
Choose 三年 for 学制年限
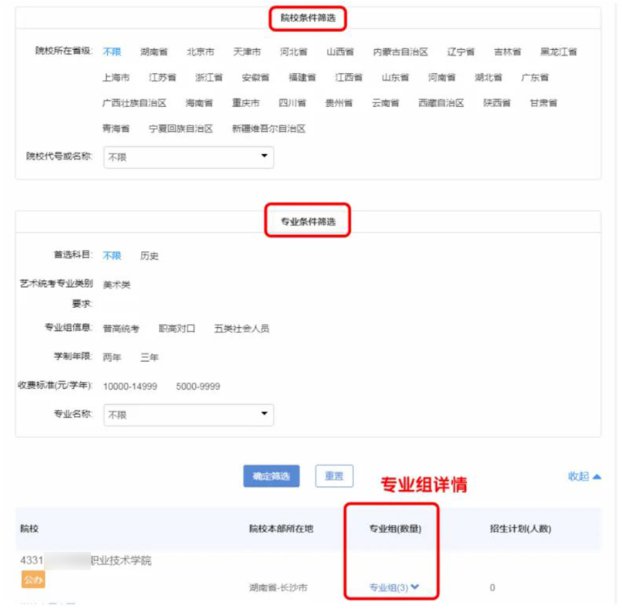tap(149, 357)
